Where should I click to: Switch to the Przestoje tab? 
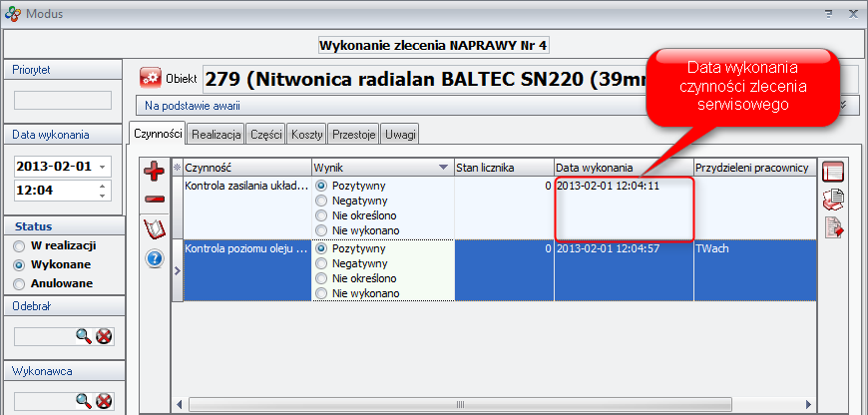354,135
